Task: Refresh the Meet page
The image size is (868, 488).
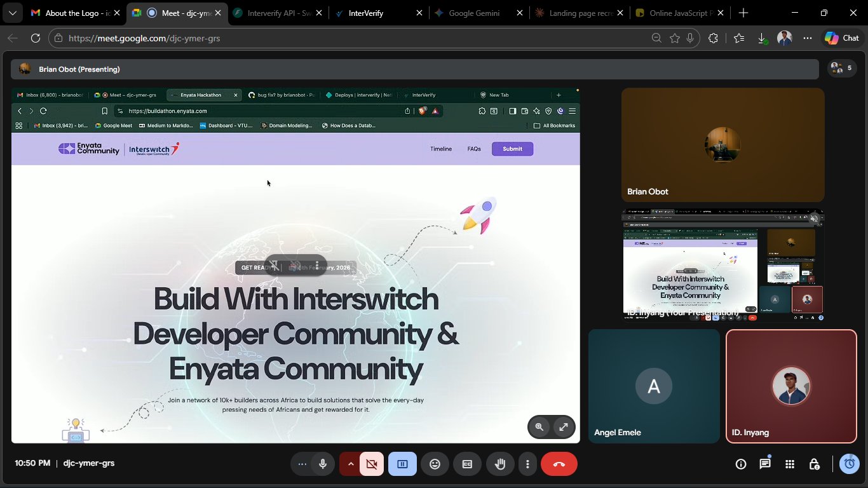Action: (36, 38)
